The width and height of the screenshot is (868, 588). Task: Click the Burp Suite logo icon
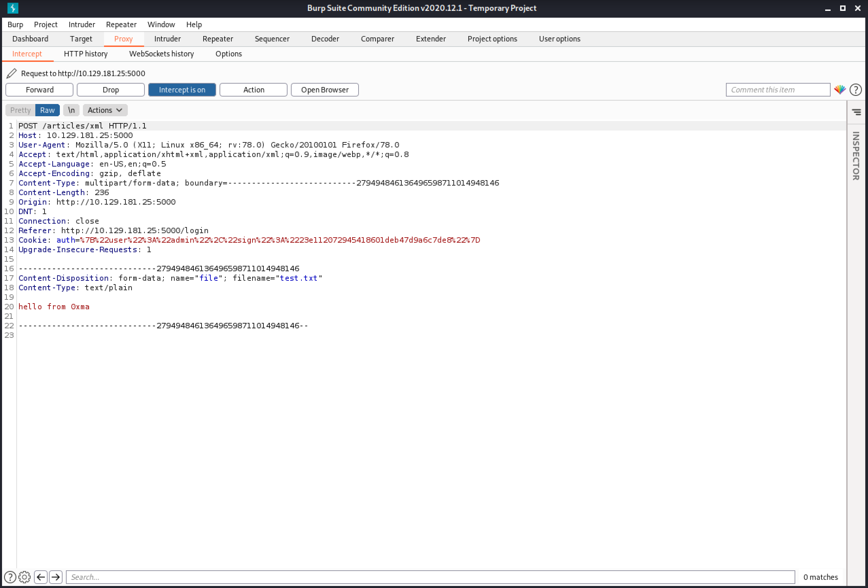click(13, 8)
